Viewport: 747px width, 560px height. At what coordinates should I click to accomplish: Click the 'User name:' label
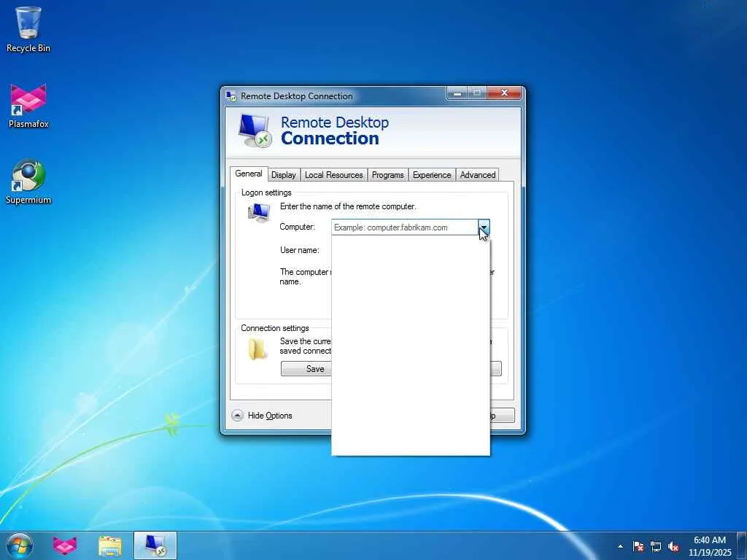(x=300, y=250)
